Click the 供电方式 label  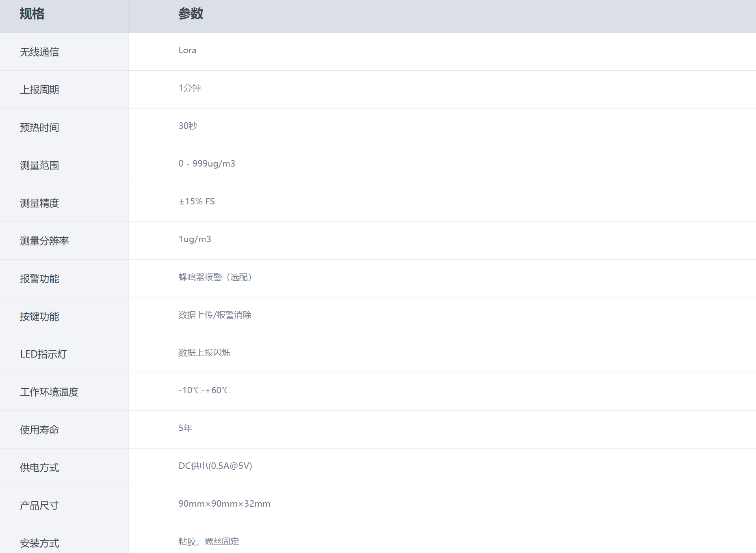coord(39,468)
